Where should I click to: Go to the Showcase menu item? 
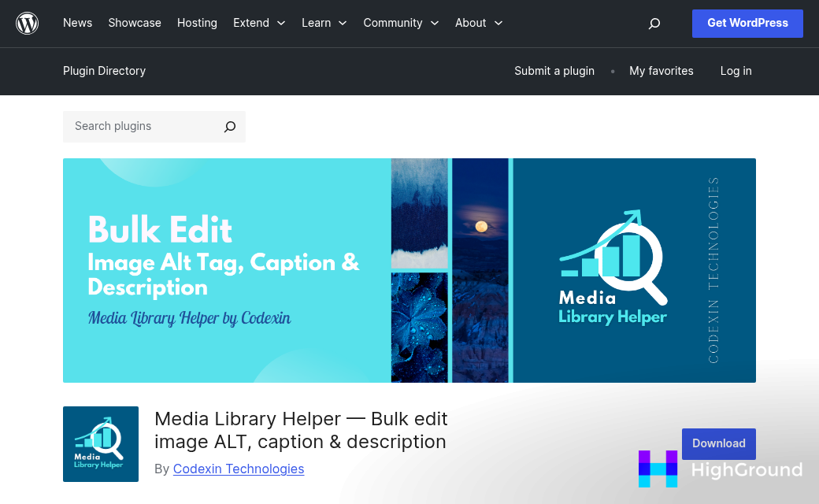tap(134, 23)
